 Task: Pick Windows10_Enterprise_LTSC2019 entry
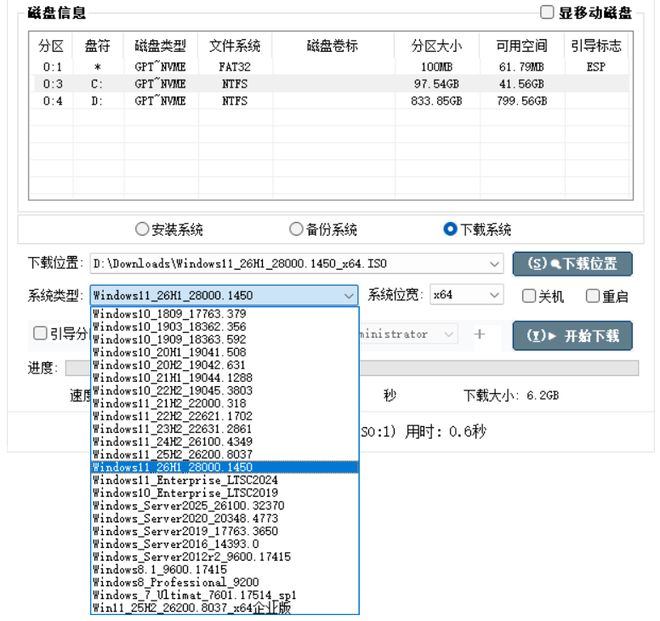225,493
